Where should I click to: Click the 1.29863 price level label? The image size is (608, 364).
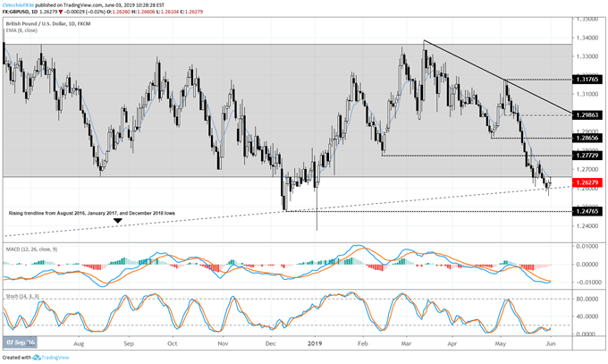tap(587, 115)
